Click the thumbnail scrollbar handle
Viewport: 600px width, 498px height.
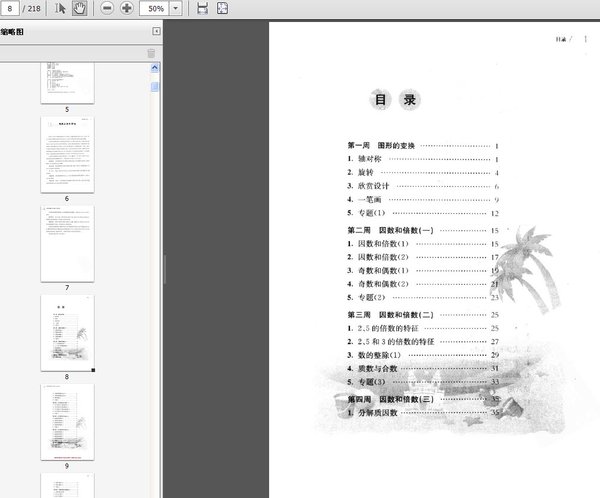tap(155, 87)
